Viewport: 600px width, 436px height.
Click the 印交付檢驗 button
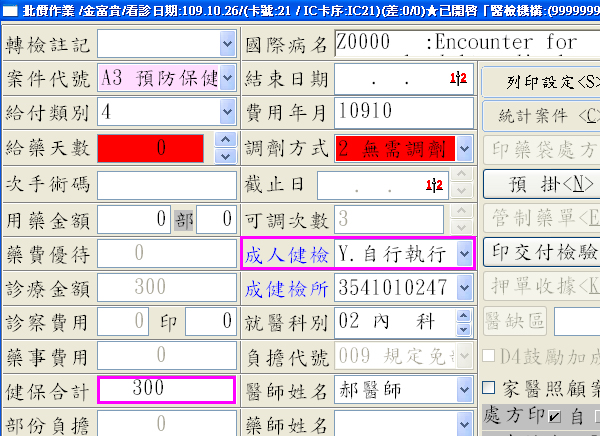click(540, 250)
